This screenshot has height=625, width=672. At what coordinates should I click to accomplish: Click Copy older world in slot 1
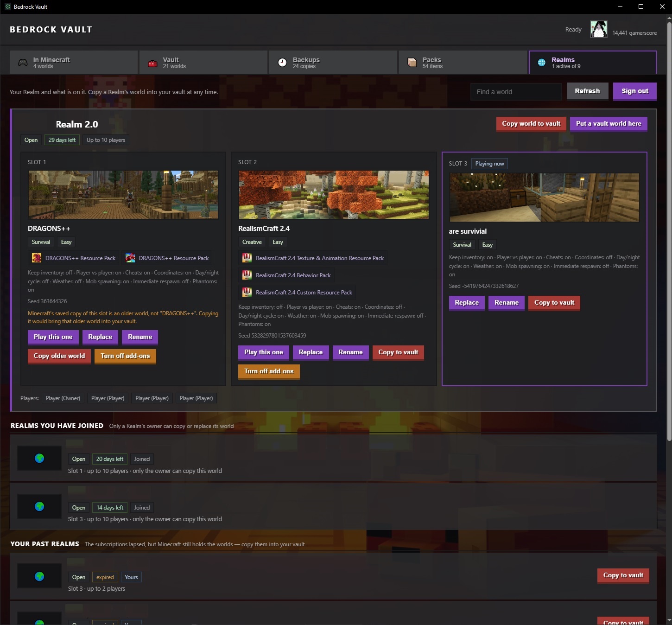click(59, 356)
